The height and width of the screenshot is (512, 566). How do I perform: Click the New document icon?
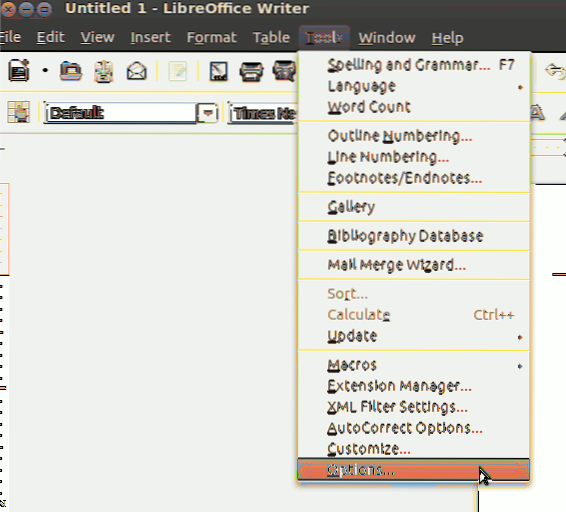19,70
